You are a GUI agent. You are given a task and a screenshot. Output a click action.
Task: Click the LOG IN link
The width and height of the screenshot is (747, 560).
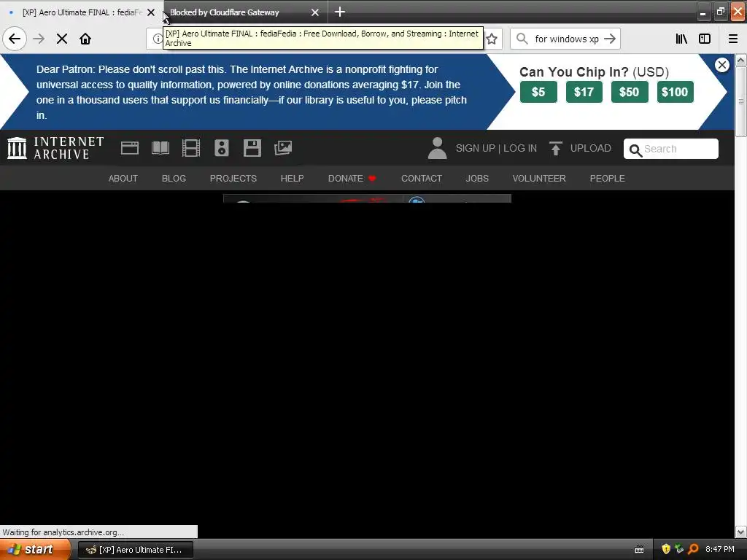519,148
